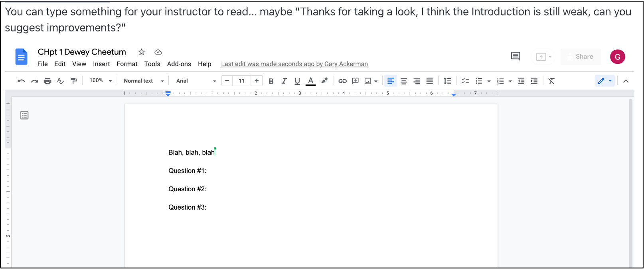Toggle Italic formatting

(x=284, y=81)
